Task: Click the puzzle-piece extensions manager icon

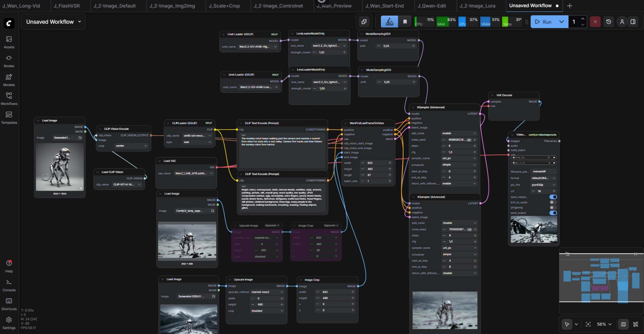Action: pos(364,22)
